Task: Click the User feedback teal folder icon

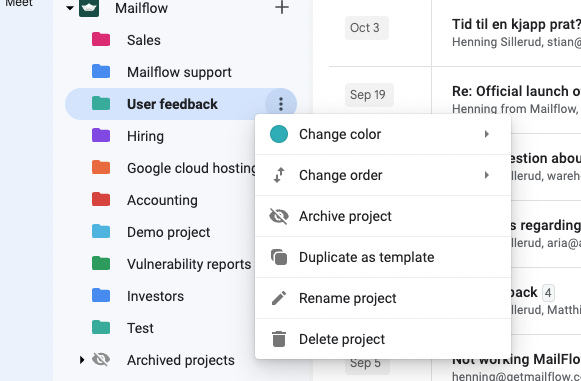Action: 101,103
